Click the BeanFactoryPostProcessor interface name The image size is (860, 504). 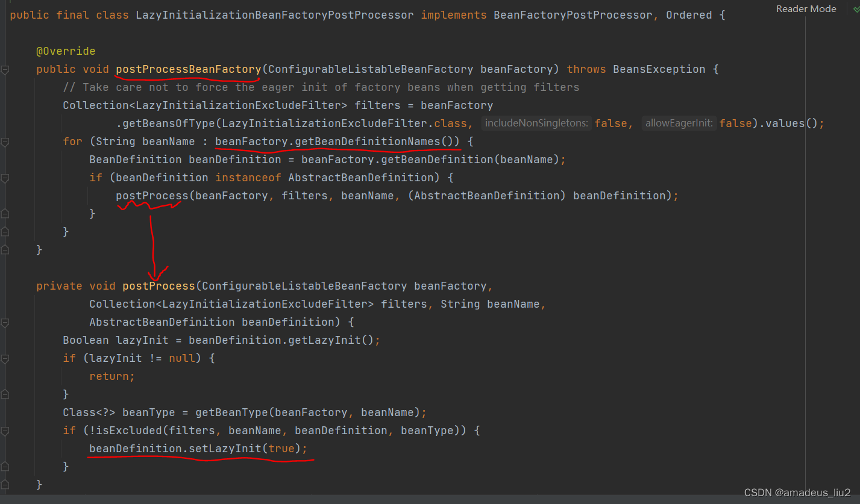point(573,14)
